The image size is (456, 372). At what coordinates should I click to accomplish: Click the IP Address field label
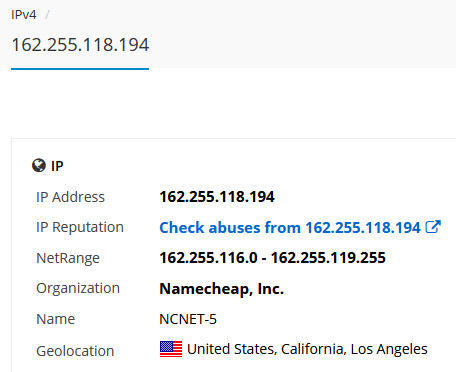pos(70,197)
